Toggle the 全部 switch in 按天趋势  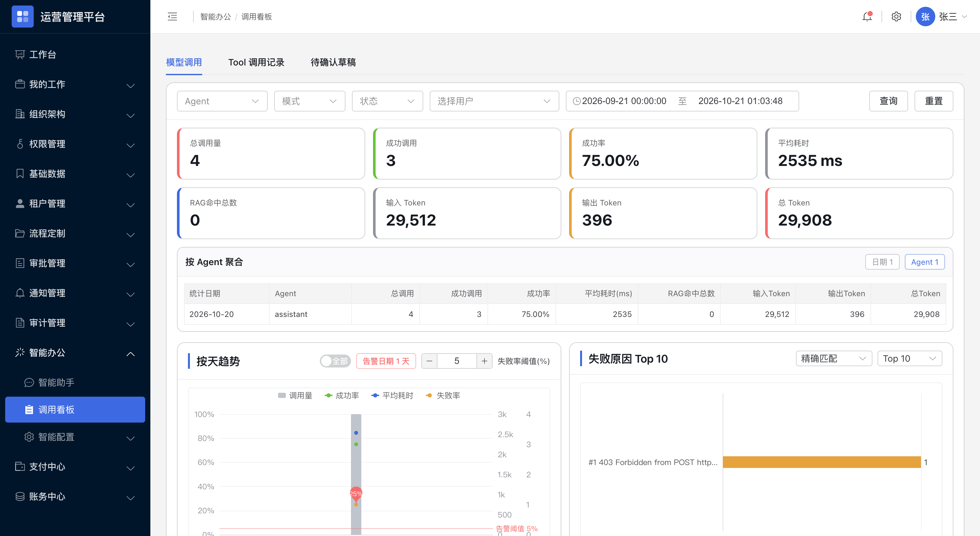click(x=334, y=361)
